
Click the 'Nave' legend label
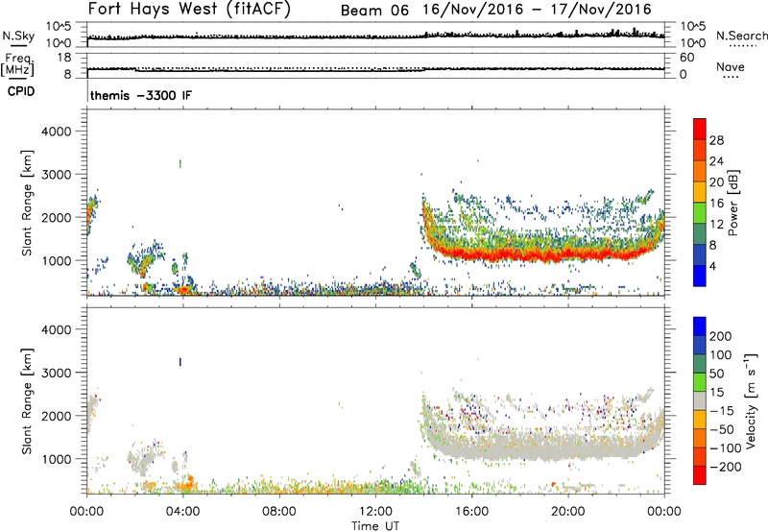pyautogui.click(x=731, y=66)
